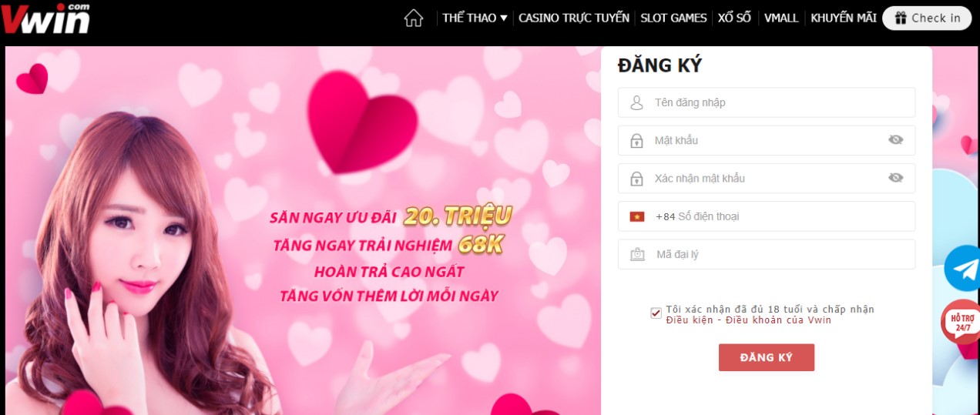Open KHUYẾN MÃI promotions menu
Screen dimensions: 980x415
click(x=844, y=18)
